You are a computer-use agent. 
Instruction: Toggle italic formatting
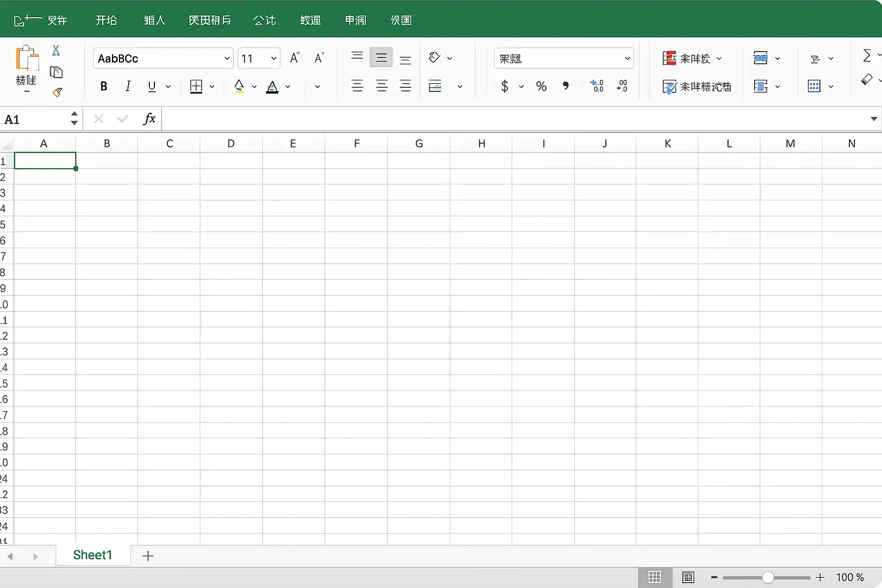click(127, 86)
